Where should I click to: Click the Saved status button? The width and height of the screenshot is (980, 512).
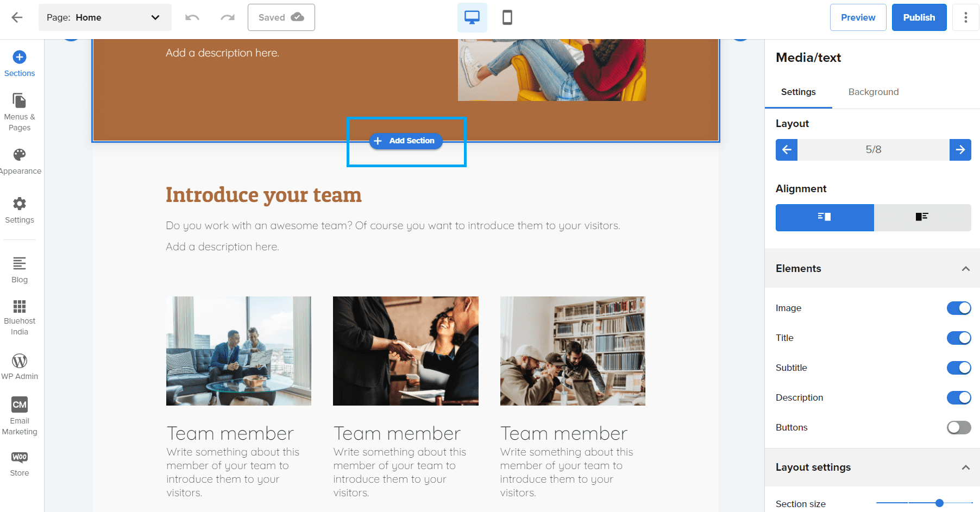281,17
